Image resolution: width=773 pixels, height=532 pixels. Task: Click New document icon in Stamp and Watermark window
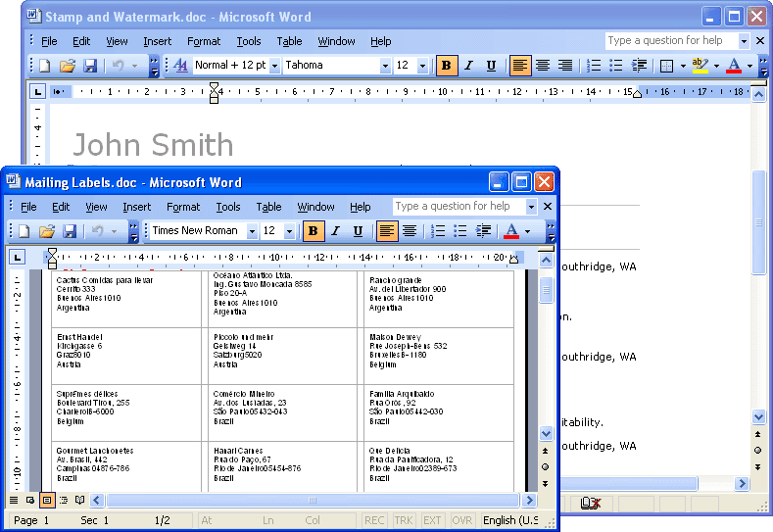[x=45, y=66]
